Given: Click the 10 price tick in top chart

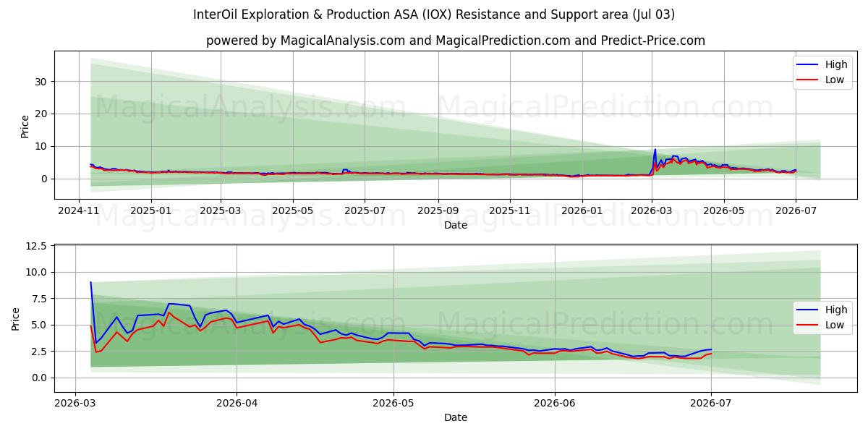Looking at the screenshot, I should 42,146.
